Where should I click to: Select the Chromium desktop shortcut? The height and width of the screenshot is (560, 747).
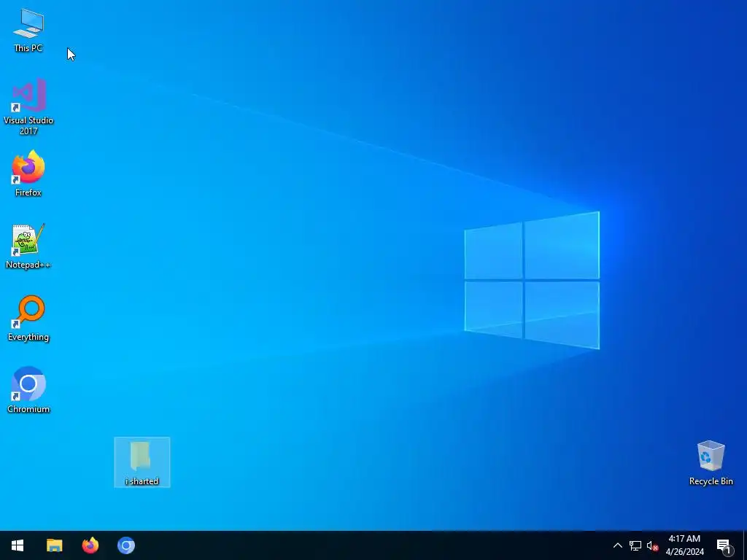click(x=28, y=390)
